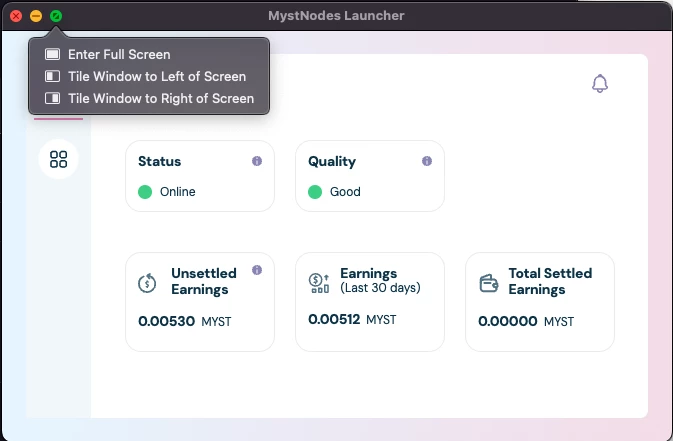Choose Enter Full Screen from the menu
The image size is (673, 441).
149,55
